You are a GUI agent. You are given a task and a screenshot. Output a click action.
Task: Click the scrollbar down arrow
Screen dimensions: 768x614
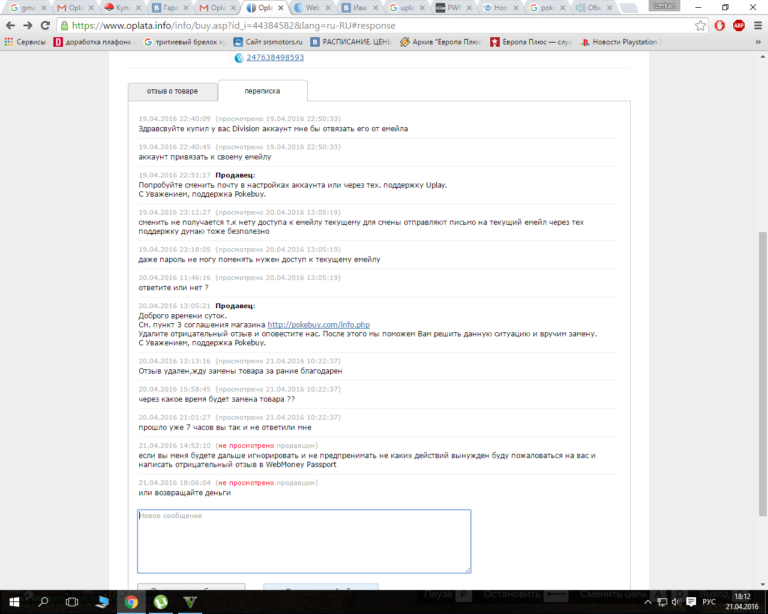pos(763,585)
